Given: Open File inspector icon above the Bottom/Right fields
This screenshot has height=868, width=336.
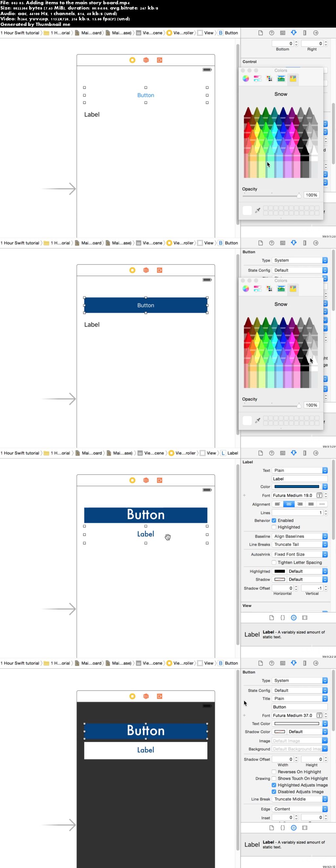Looking at the screenshot, I should pos(261,33).
